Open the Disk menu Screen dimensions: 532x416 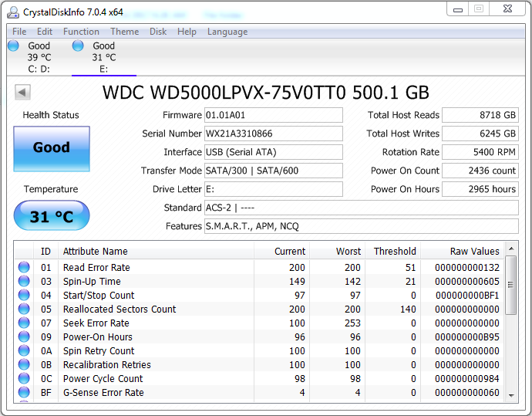coord(158,32)
